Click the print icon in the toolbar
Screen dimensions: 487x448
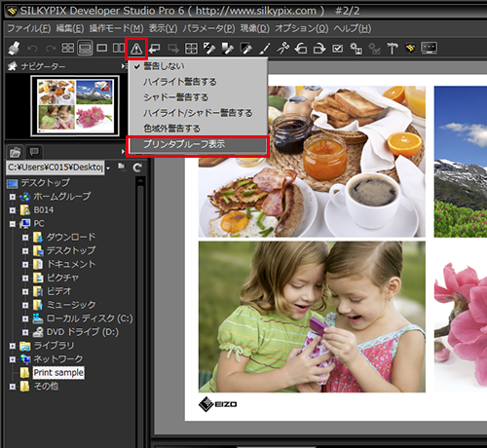coord(14,49)
